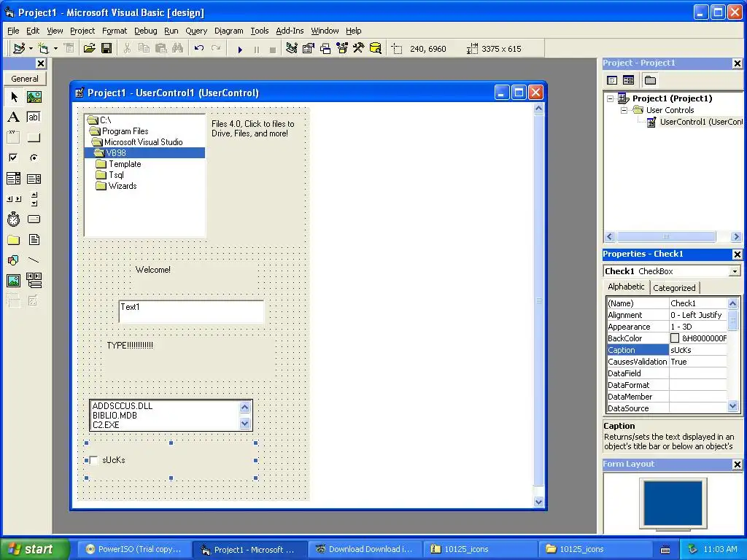Select the Line control tool
Viewport: 747px width, 560px height.
[34, 260]
